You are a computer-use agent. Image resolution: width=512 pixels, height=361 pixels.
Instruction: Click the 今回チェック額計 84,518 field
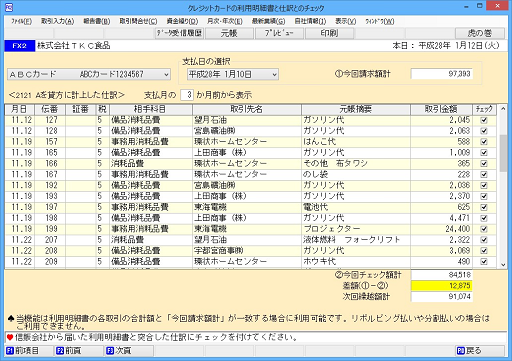click(x=442, y=275)
